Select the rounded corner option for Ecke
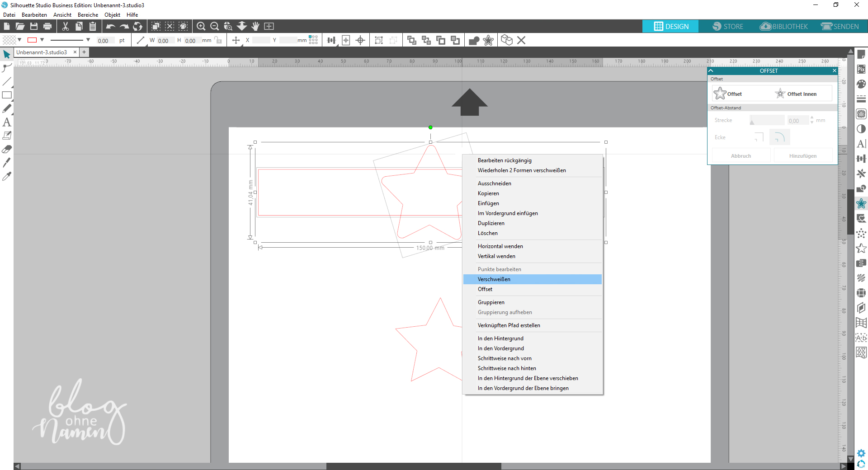 coord(779,137)
